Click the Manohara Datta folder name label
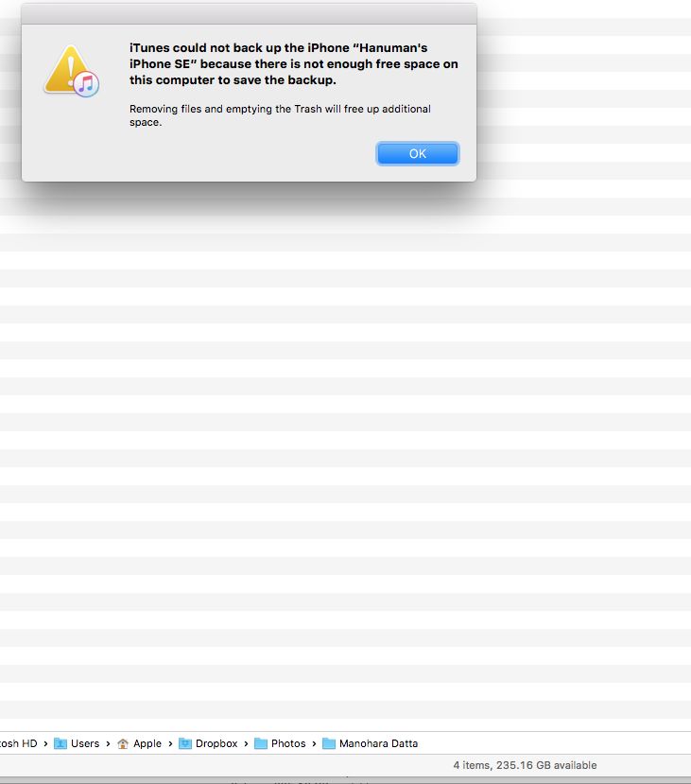Screen dimensions: 691x784 (x=378, y=743)
